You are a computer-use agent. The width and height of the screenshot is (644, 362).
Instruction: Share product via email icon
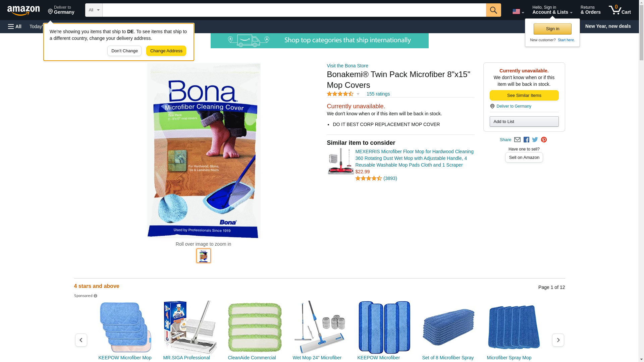tap(517, 140)
